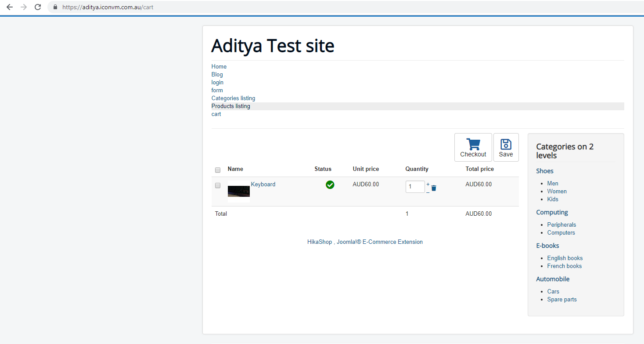Go to the Blog menu link
The width and height of the screenshot is (644, 344).
point(217,75)
